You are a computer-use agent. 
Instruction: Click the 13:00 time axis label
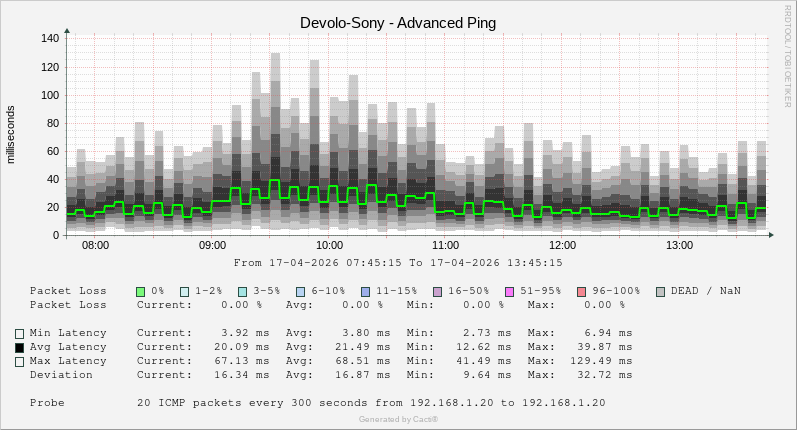[679, 245]
